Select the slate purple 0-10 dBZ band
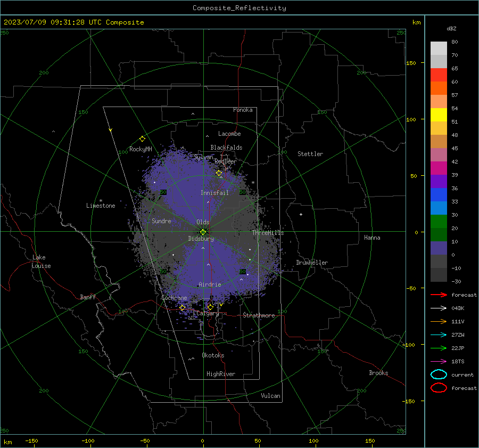The width and height of the screenshot is (479, 448). click(x=439, y=248)
